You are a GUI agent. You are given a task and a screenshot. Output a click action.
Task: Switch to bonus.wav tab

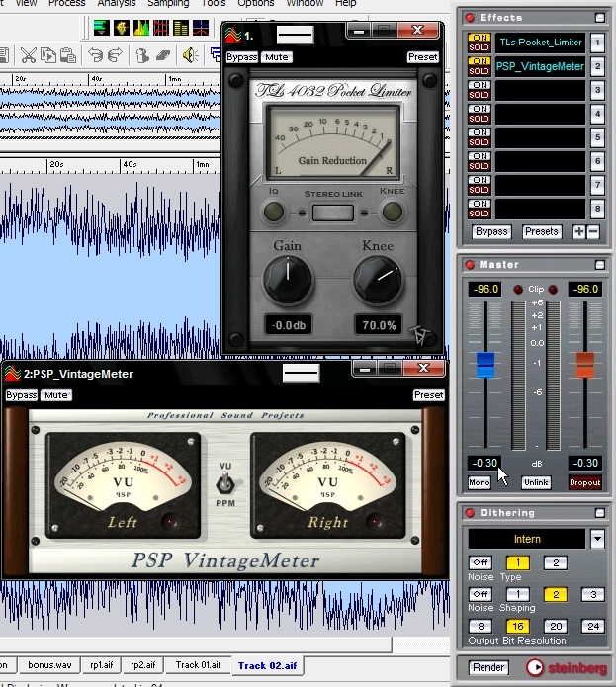pyautogui.click(x=49, y=665)
